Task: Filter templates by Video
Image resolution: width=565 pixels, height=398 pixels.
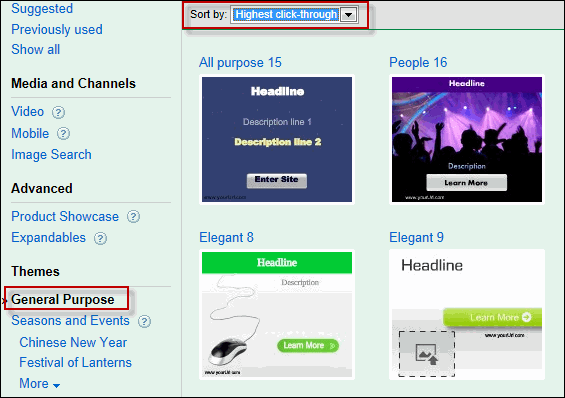Action: click(27, 112)
